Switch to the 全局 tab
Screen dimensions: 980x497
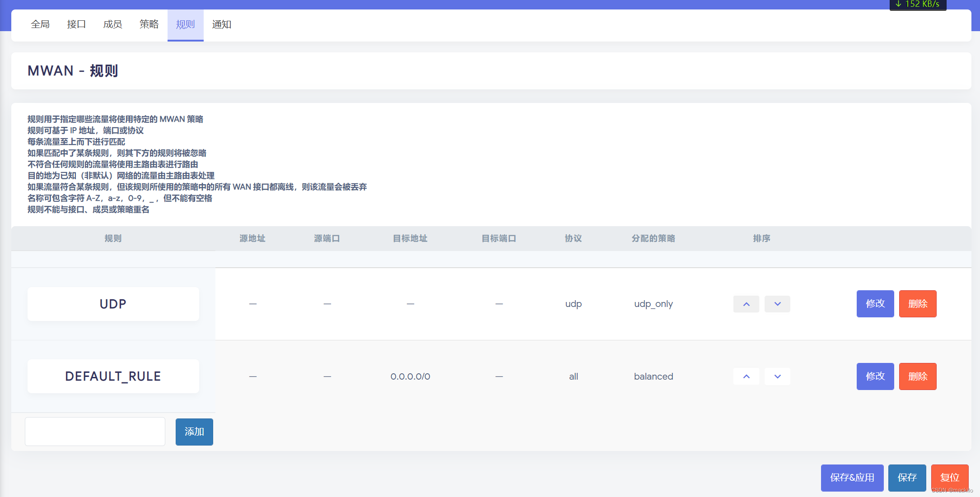click(x=40, y=24)
